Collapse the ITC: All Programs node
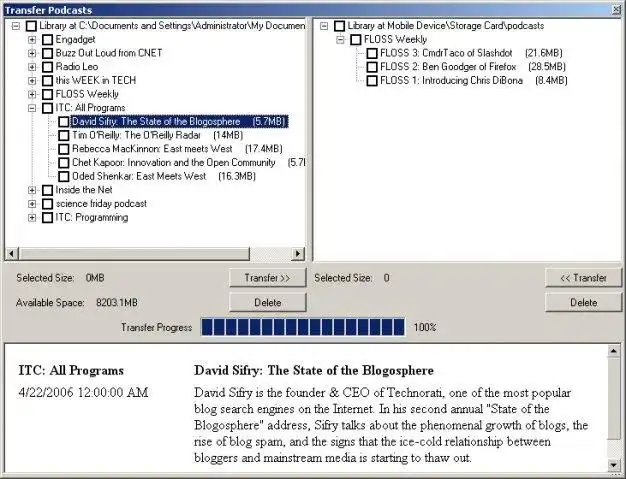This screenshot has width=626, height=479. click(x=32, y=108)
